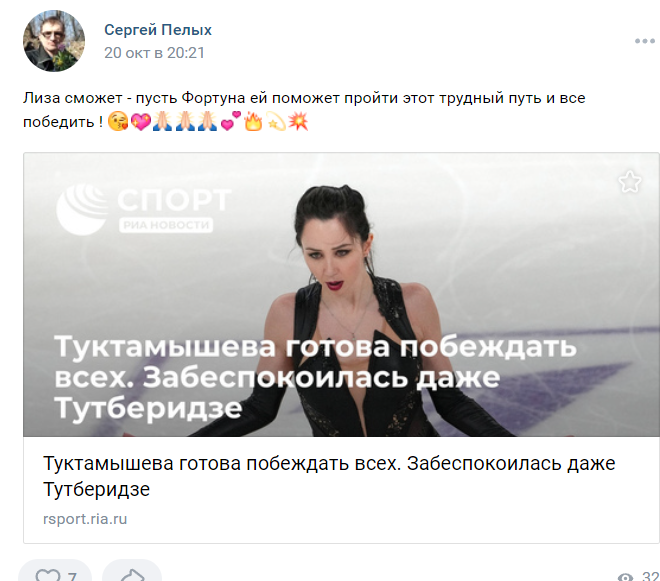Viewport: 660px width, 581px height.
Task: Follow the rsport.ria.ru source link
Action: (85, 519)
